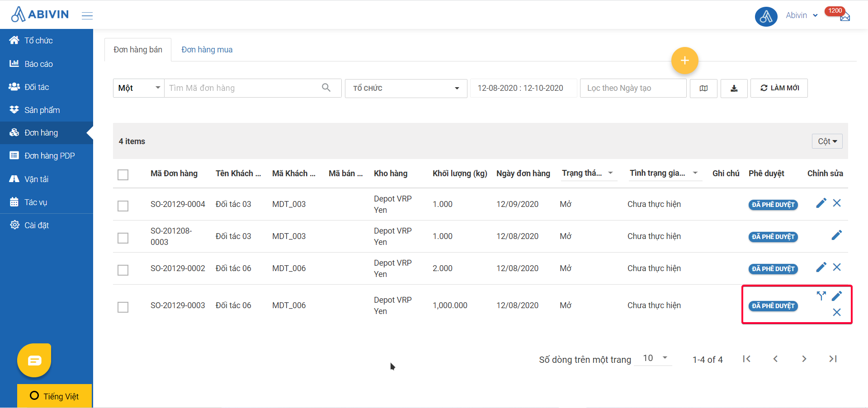Click the ABIVIN logo
Viewport: 868px width, 408px height.
click(x=40, y=14)
